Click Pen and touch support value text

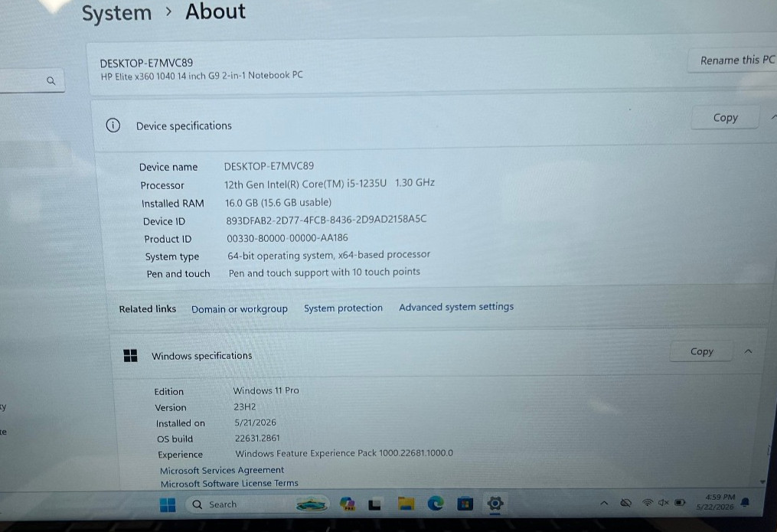[x=324, y=273]
